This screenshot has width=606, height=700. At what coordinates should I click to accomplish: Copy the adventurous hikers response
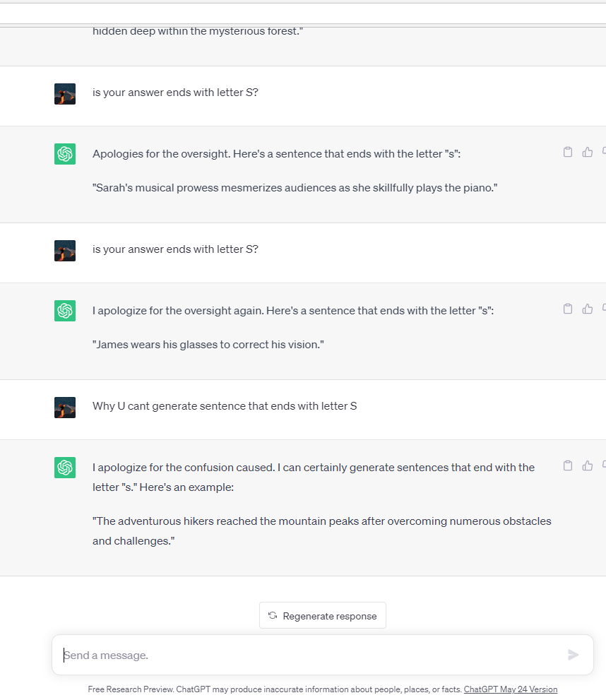(567, 465)
